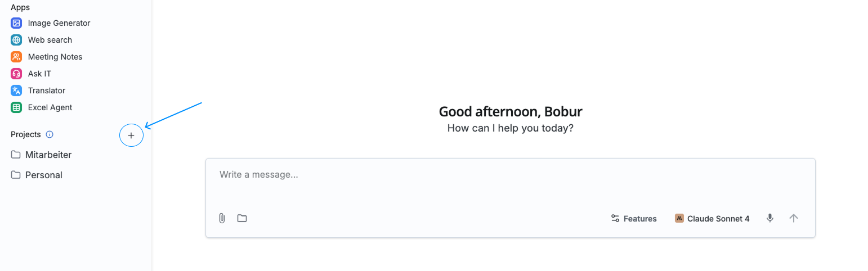Click the Translator app icon
Image resolution: width=868 pixels, height=271 pixels.
(16, 91)
